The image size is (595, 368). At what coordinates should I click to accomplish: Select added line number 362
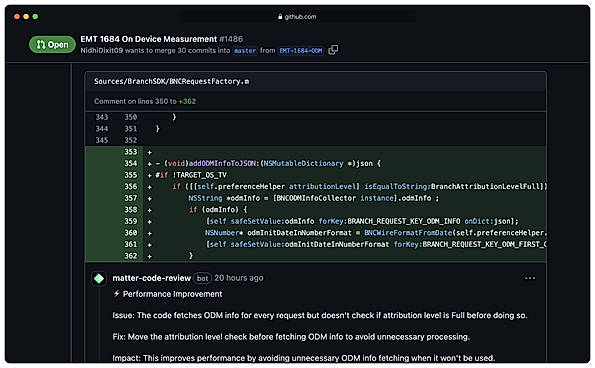(131, 256)
